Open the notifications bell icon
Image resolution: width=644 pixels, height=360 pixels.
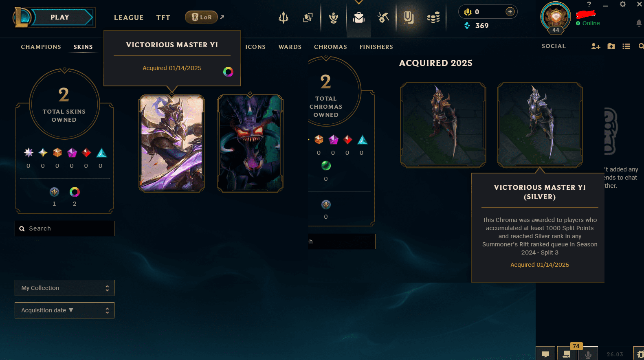point(639,23)
